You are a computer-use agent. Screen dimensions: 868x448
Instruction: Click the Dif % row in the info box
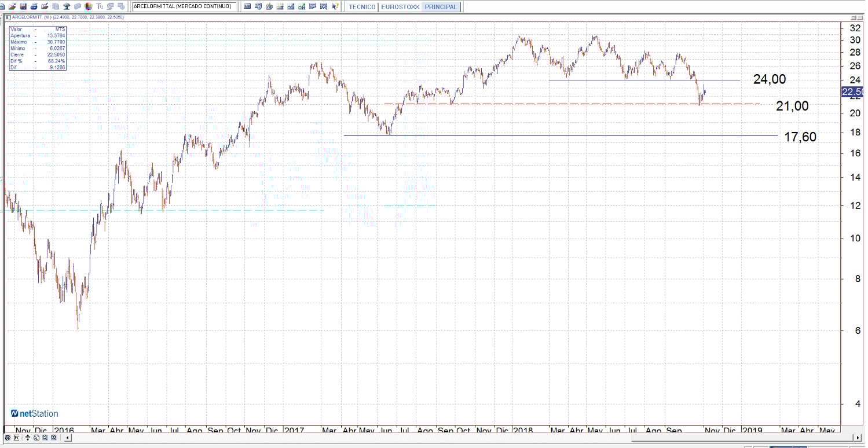[x=38, y=61]
